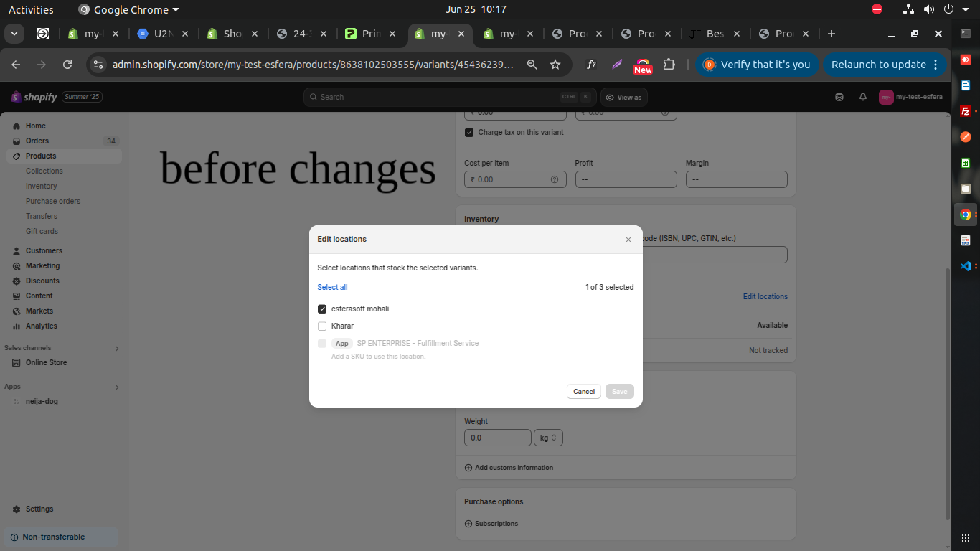Click the bookmark star icon

tap(555, 65)
